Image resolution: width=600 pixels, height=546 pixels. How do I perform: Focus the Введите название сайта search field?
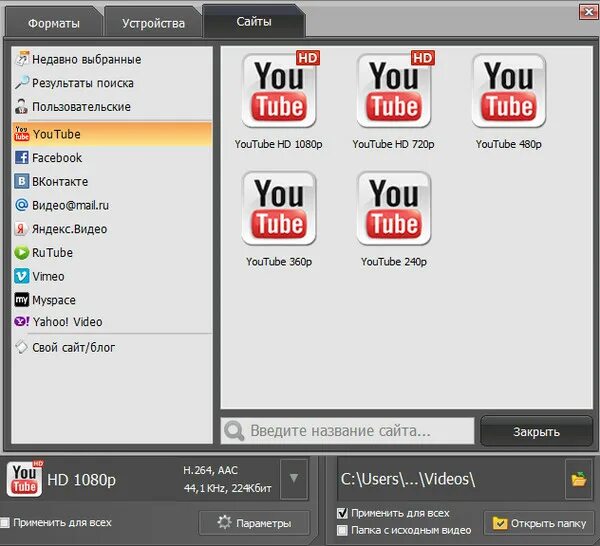[347, 431]
